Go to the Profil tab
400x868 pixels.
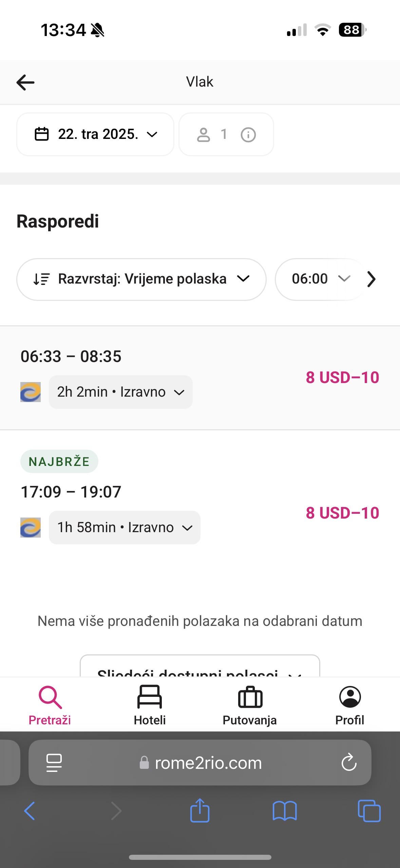(x=349, y=705)
